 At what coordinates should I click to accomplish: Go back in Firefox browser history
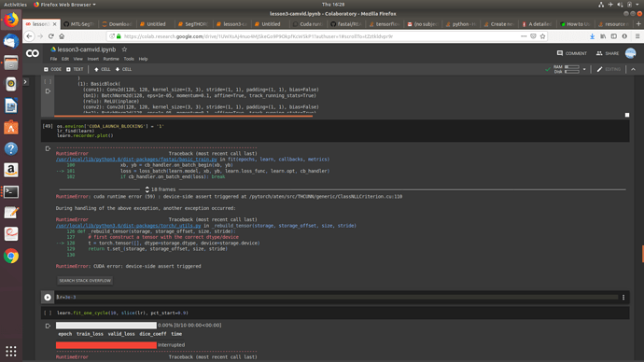coord(29,36)
